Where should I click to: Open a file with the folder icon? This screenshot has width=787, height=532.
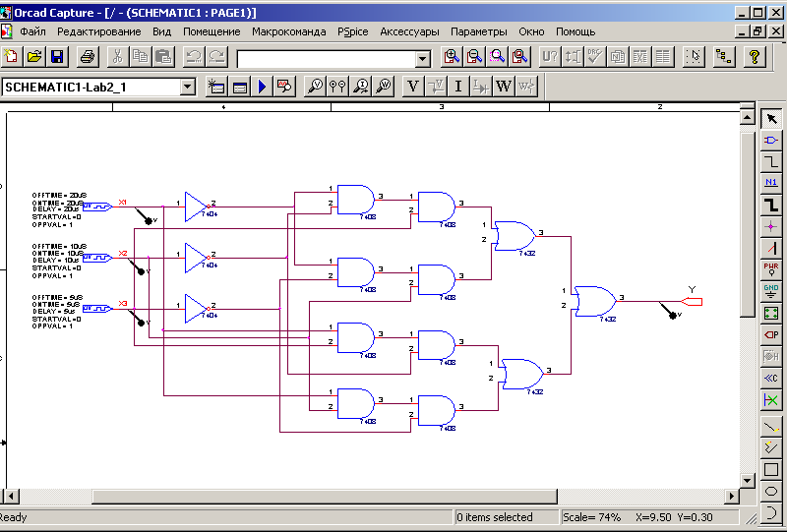34,57
